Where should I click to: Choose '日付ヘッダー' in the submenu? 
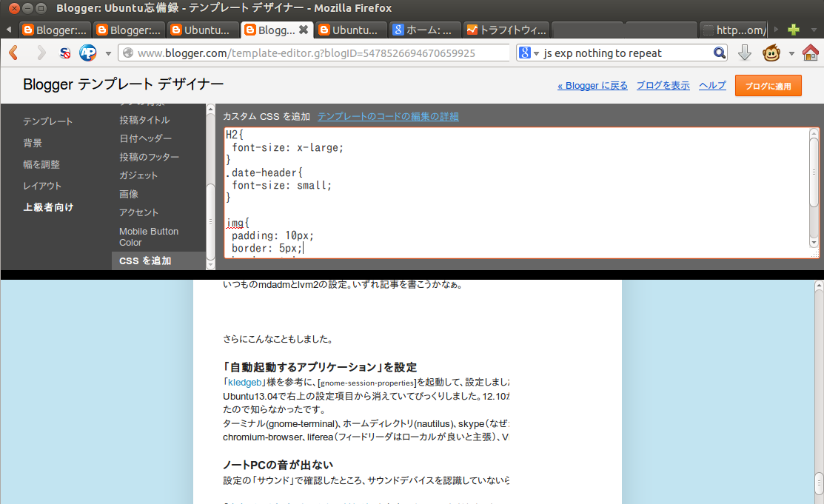pos(146,138)
